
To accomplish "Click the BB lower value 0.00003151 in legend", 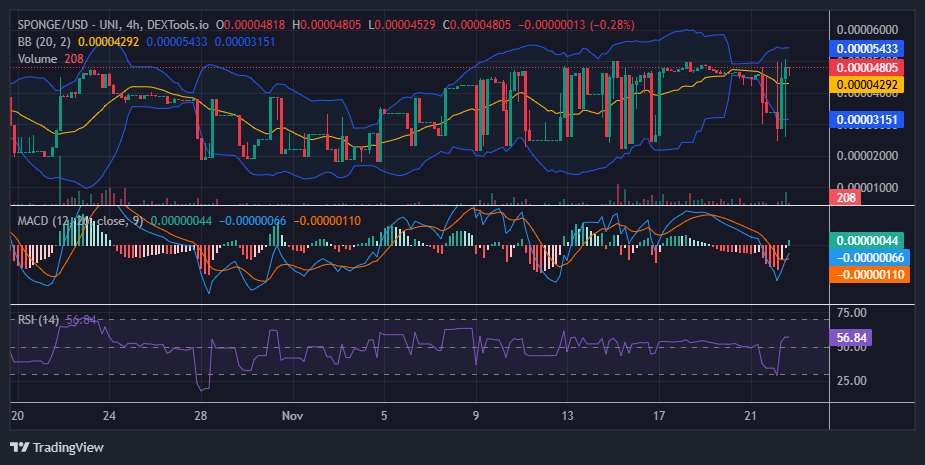I will click(x=245, y=42).
